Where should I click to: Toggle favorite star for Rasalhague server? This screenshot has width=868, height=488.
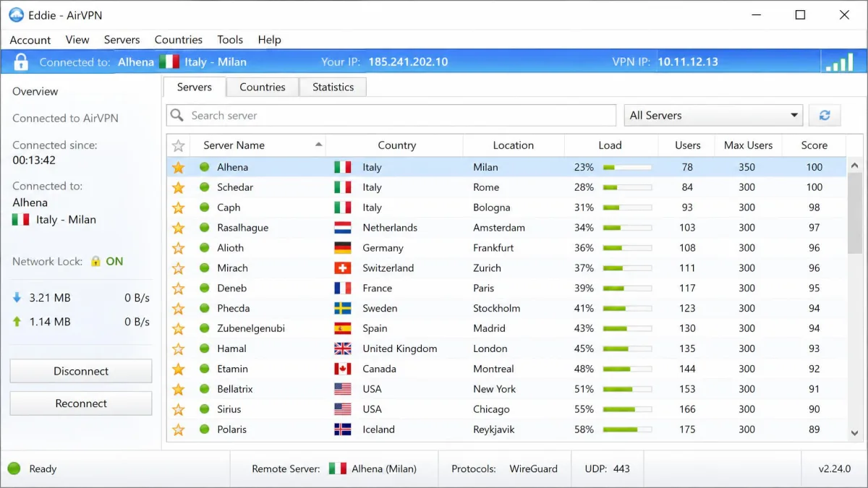pyautogui.click(x=178, y=228)
